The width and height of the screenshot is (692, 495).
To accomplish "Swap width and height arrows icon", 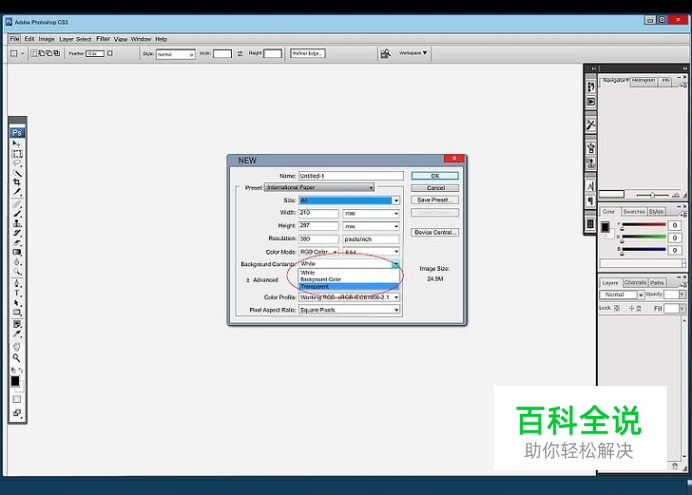I will (x=240, y=54).
